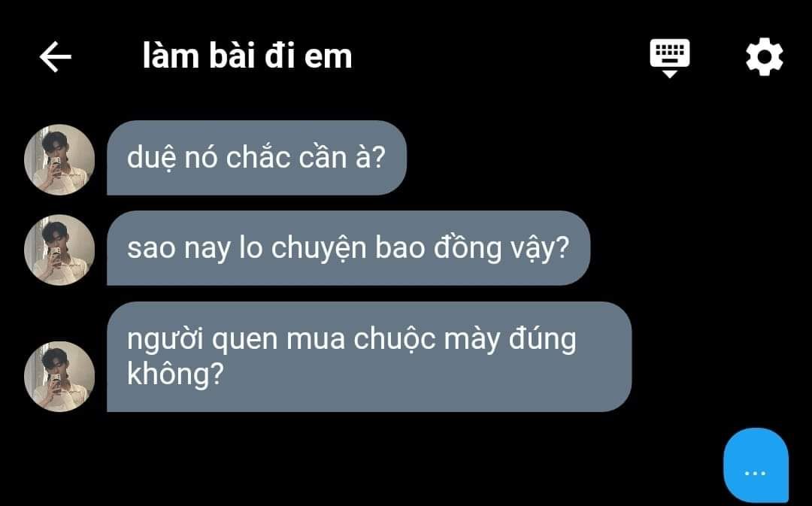The image size is (812, 506).
Task: Open avatar beside "người quen mua chuộc" message
Action: click(x=59, y=377)
